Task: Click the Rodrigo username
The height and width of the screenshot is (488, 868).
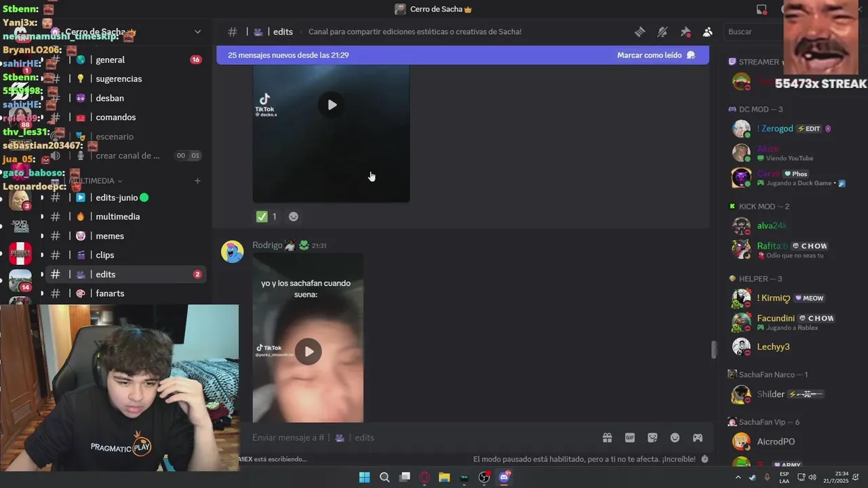Action: tap(267, 245)
